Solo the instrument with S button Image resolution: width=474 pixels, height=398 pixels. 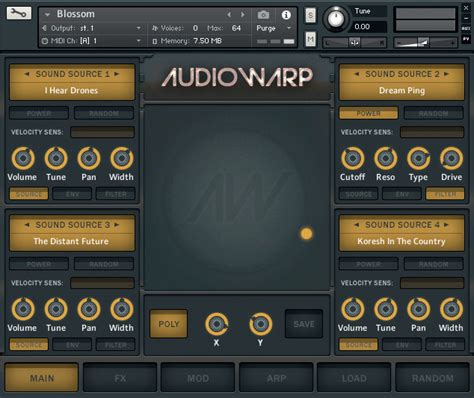point(311,15)
